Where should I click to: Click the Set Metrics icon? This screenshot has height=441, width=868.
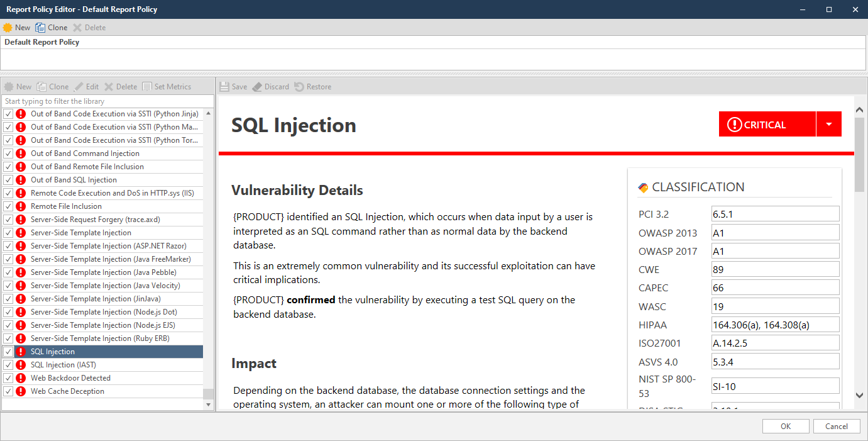coord(147,87)
